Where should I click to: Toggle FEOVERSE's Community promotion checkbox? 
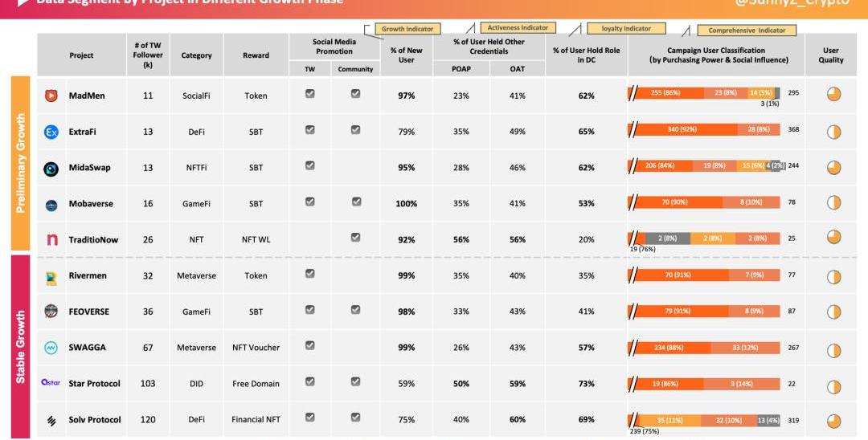(x=355, y=310)
